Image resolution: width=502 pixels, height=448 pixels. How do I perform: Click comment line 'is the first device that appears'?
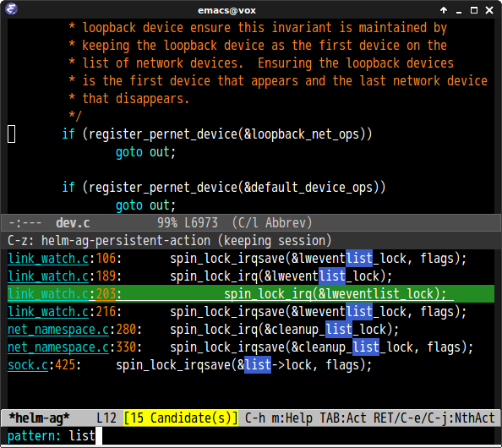tap(278, 81)
